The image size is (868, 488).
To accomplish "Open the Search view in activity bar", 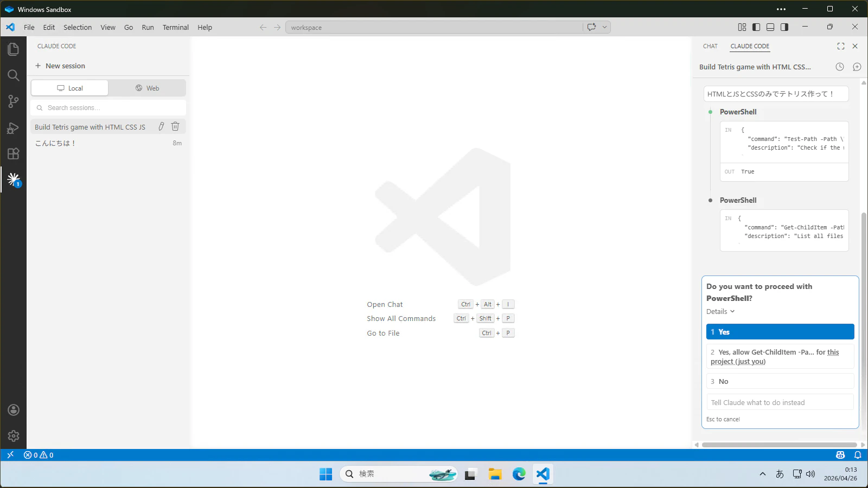I will pos(14,75).
